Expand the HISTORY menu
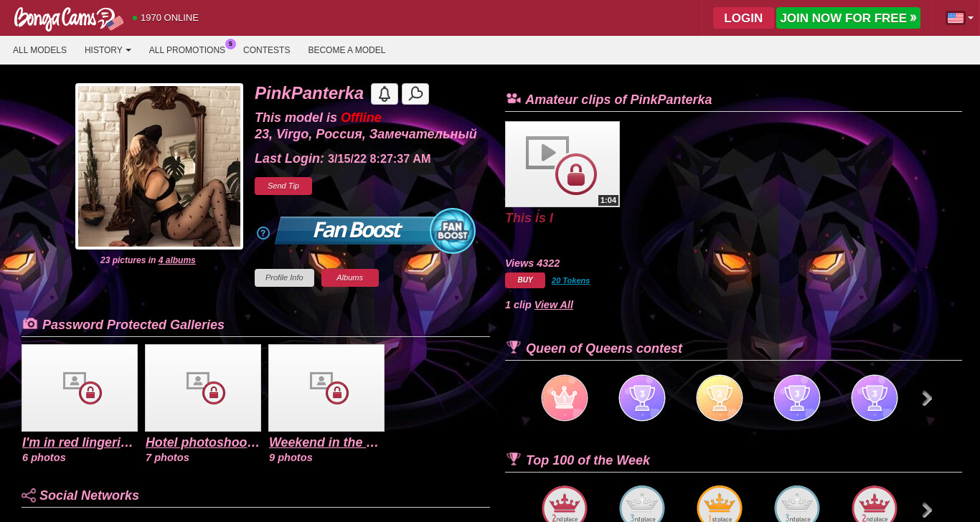980x522 pixels. click(x=108, y=50)
